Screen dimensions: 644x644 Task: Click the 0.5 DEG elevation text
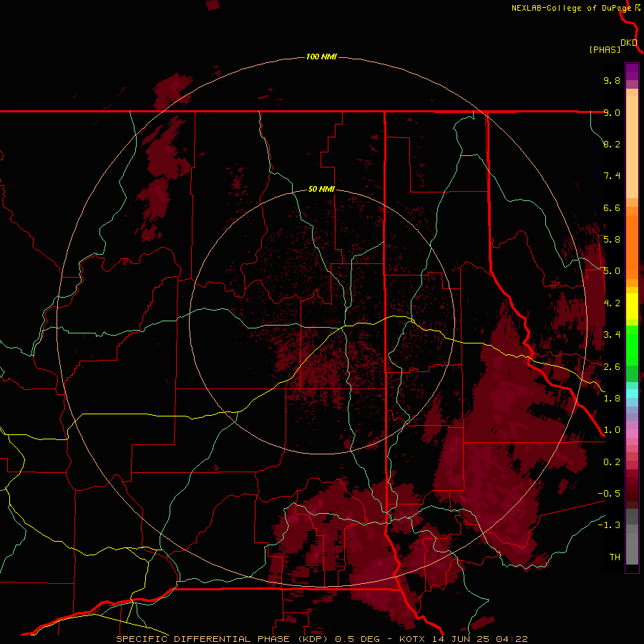tap(357, 639)
